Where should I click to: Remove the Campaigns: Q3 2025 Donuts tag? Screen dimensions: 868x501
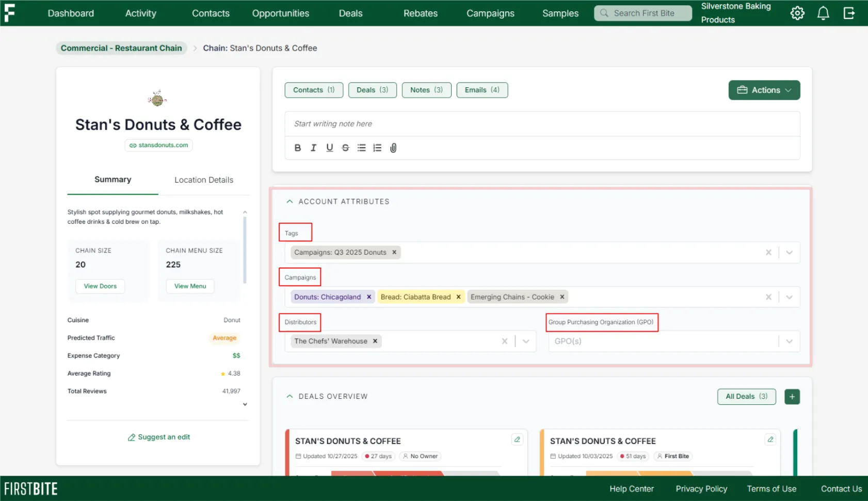[x=394, y=252]
